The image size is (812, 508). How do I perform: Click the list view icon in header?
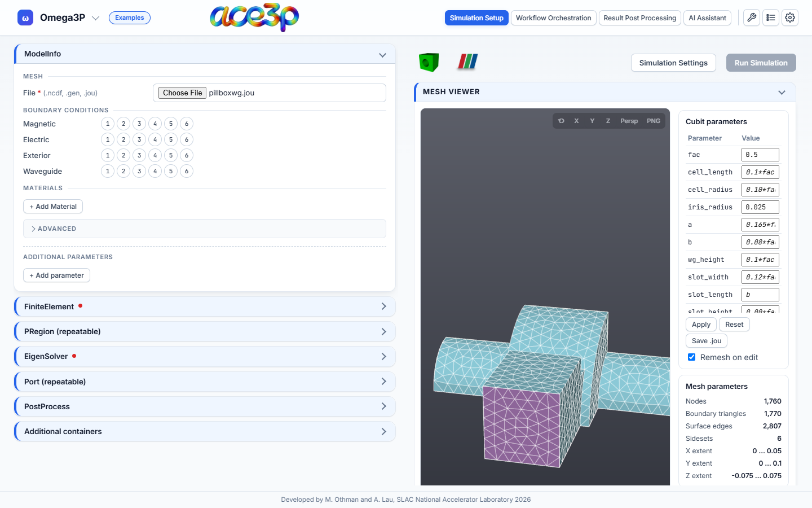pos(771,18)
